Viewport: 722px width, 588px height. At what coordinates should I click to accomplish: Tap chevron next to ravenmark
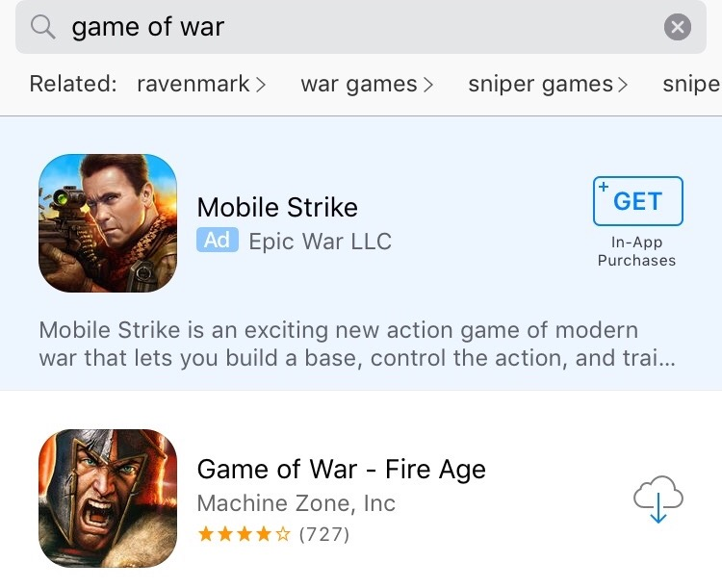tap(261, 85)
